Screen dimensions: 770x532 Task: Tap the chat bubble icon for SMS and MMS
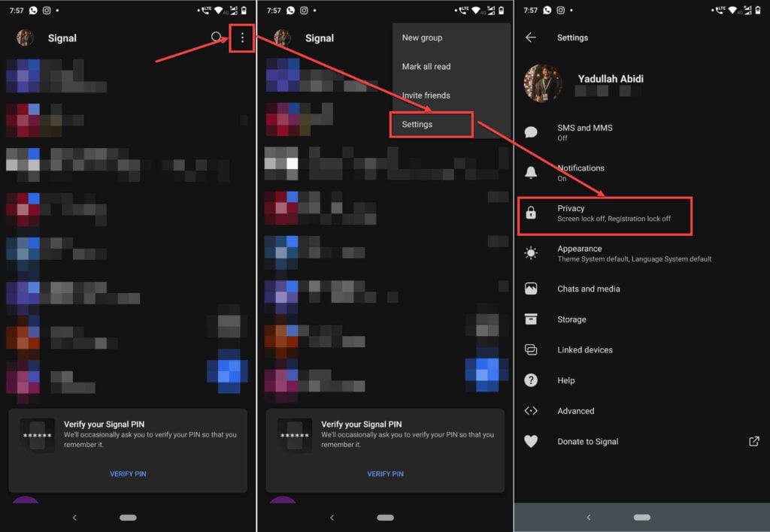click(531, 132)
